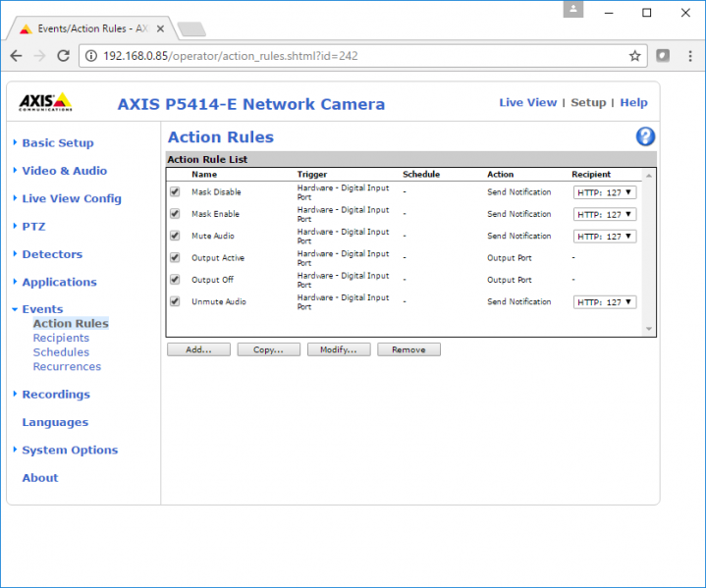
Task: Open recipient dropdown for Mask Disable
Action: [605, 192]
